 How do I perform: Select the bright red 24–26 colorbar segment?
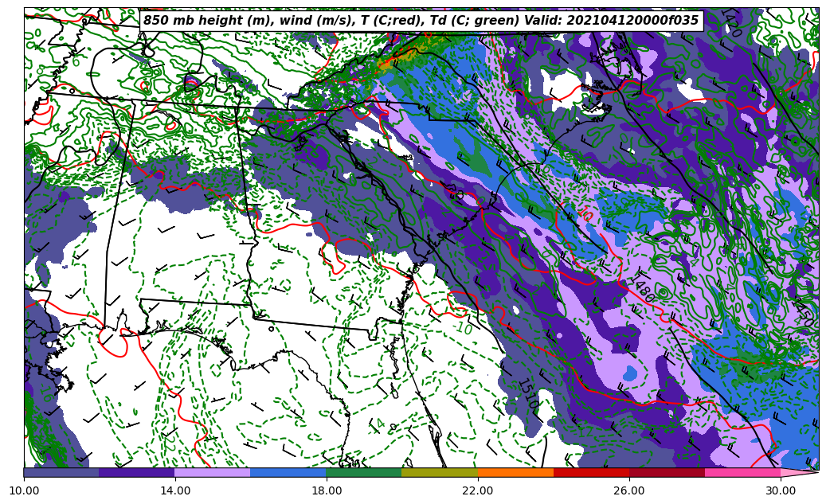[x=590, y=472]
